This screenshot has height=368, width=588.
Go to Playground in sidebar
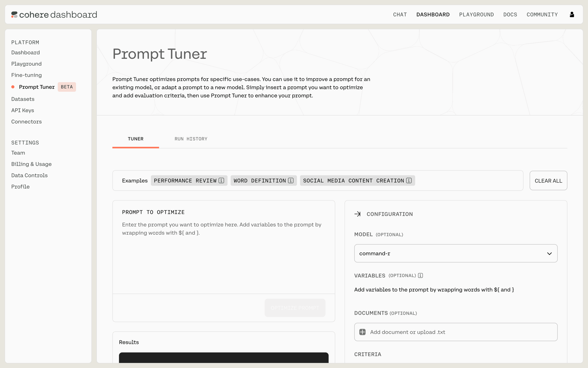click(x=26, y=64)
